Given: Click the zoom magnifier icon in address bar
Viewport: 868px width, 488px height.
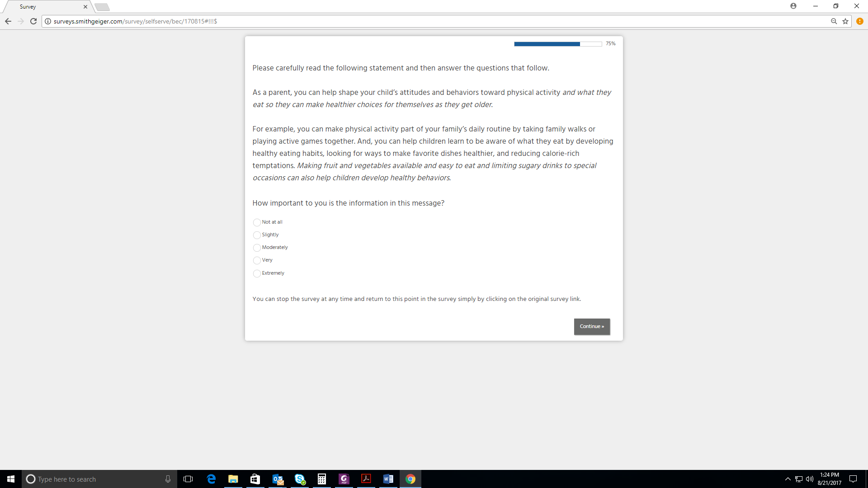Looking at the screenshot, I should (834, 21).
